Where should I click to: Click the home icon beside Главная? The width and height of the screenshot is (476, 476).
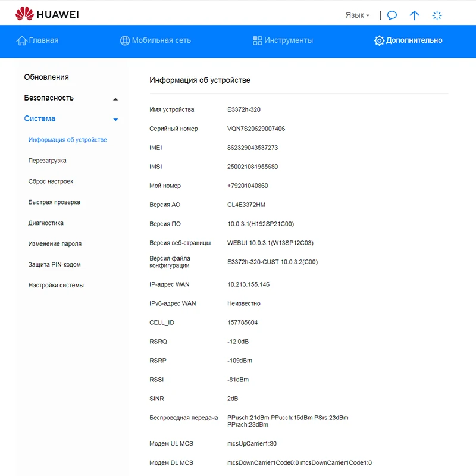22,40
